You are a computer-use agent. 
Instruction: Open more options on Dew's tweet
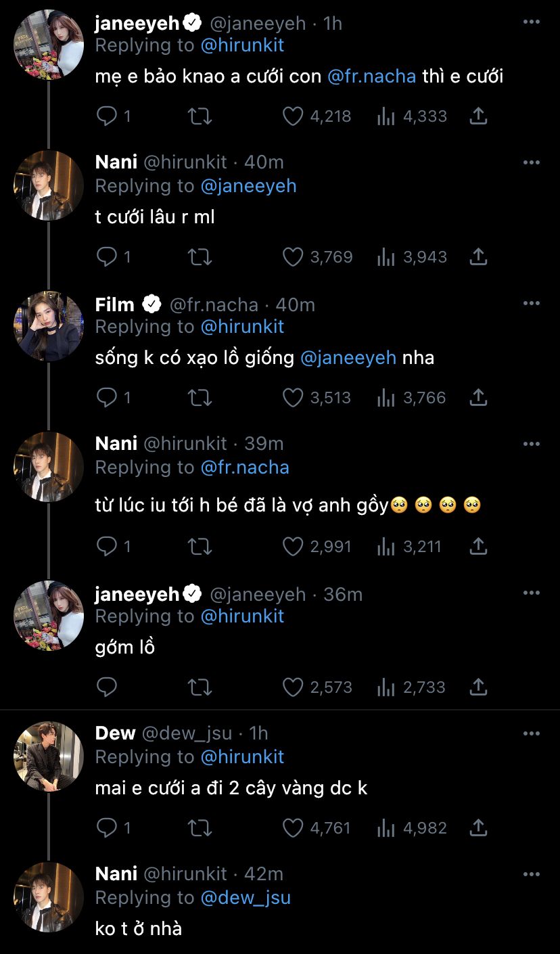coord(532,733)
